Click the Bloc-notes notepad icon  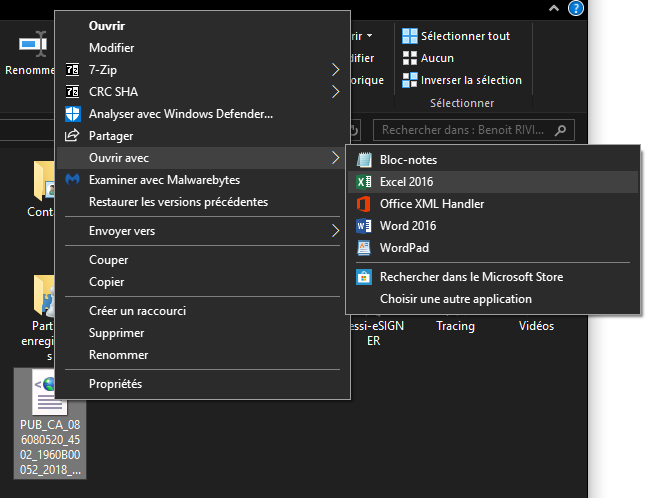coord(364,160)
